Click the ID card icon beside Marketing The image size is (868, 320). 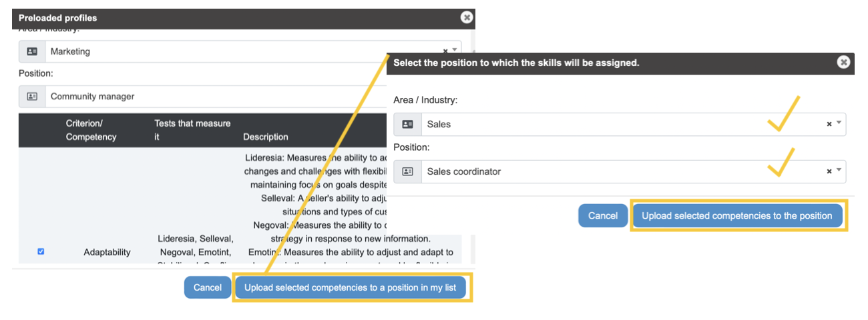pyautogui.click(x=32, y=51)
